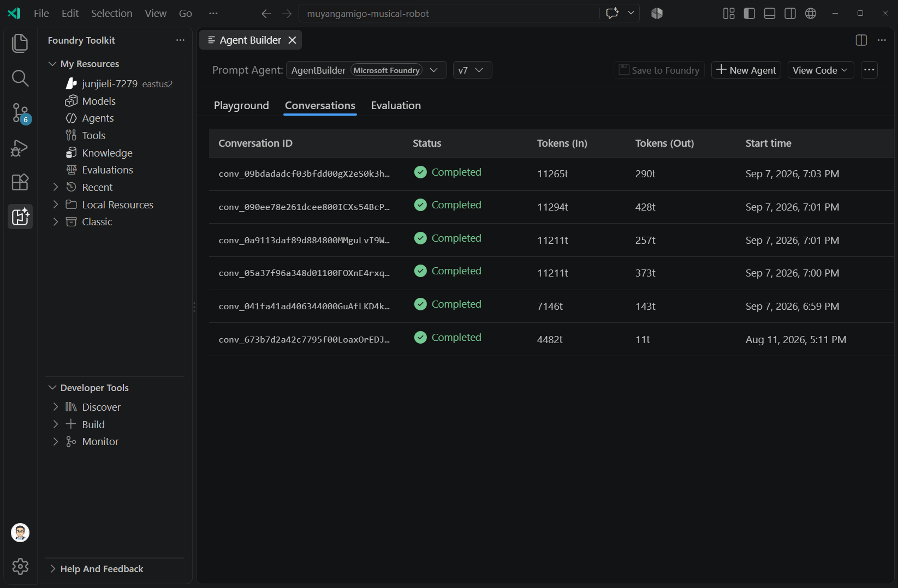This screenshot has width=898, height=588.
Task: Open the Extensions view
Action: (20, 182)
